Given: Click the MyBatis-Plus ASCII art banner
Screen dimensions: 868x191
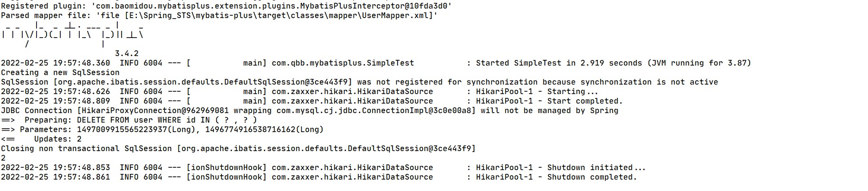Looking at the screenshot, I should pos(72,34).
